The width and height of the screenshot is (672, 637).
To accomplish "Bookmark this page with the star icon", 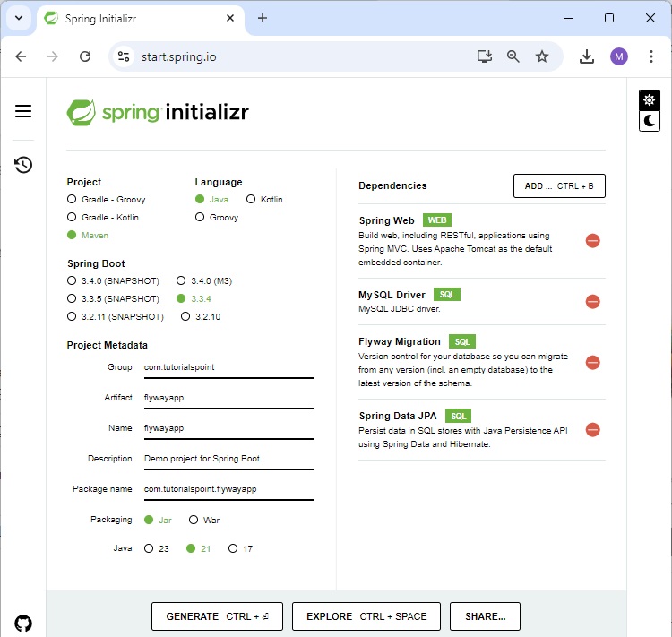I will pos(542,56).
